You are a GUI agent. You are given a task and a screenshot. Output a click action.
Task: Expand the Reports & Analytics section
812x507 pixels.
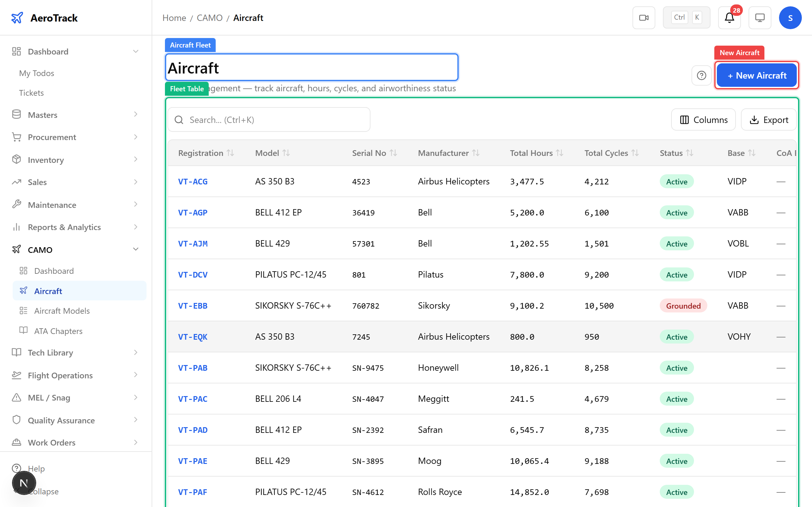point(135,227)
